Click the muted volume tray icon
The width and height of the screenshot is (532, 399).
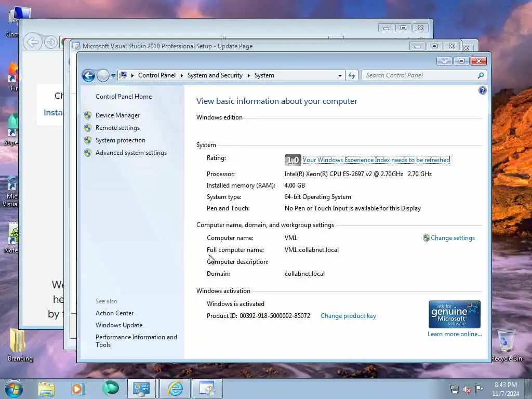pyautogui.click(x=467, y=390)
